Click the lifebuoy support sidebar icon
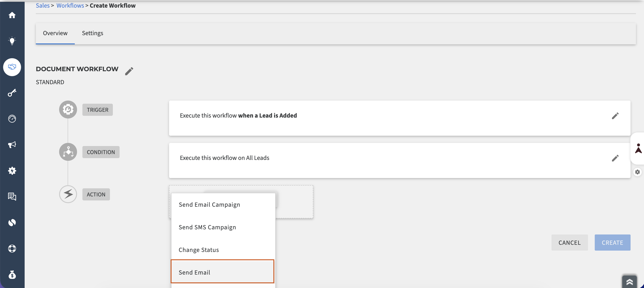This screenshot has height=288, width=644. 12,248
